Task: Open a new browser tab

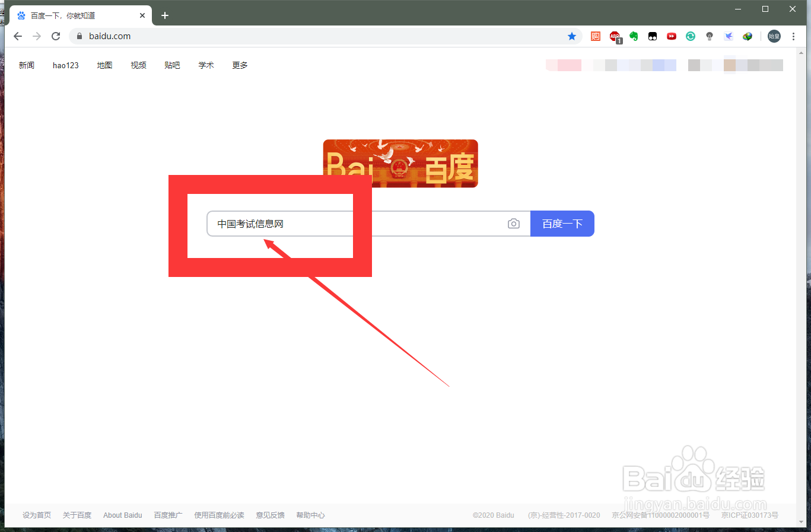Action: tap(165, 15)
